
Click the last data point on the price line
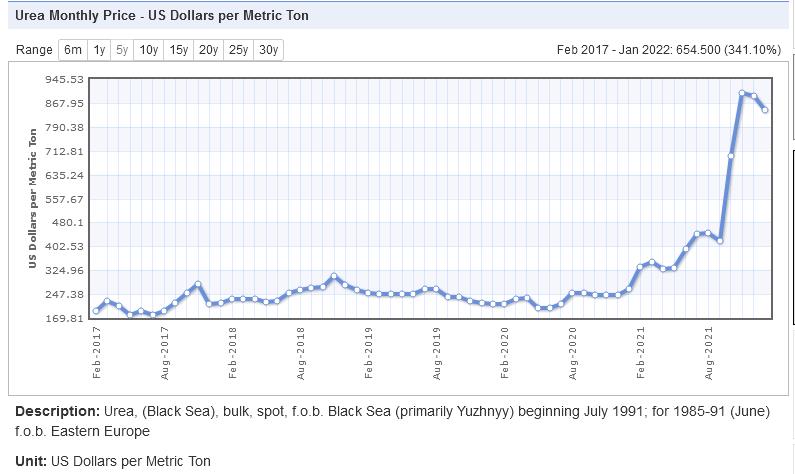[x=765, y=110]
